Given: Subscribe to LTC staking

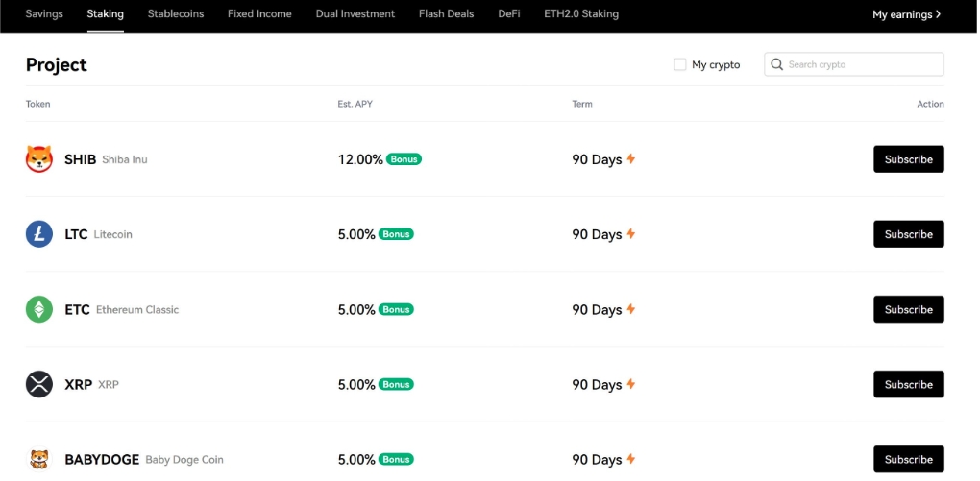Looking at the screenshot, I should [x=909, y=234].
